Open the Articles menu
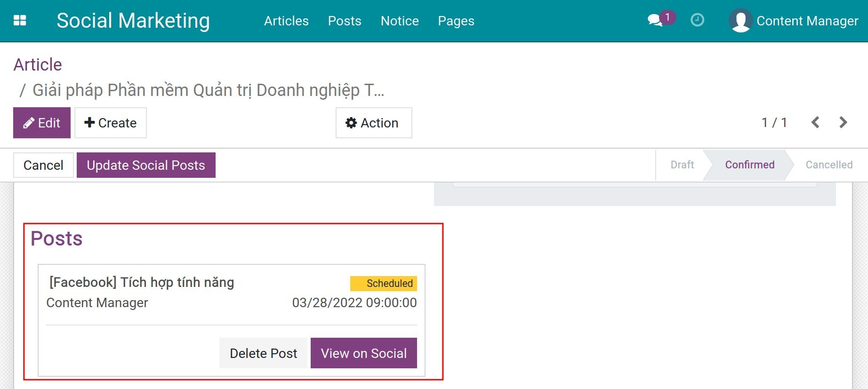868x389 pixels. point(286,21)
